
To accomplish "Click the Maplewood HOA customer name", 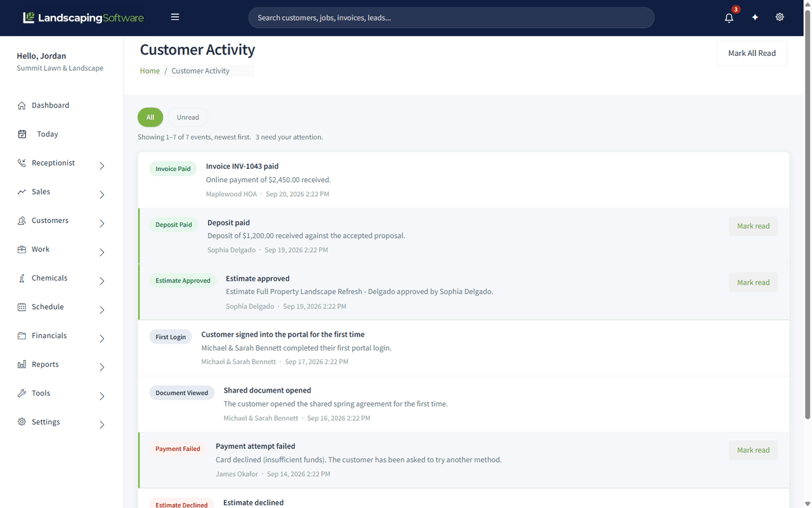I will 232,194.
